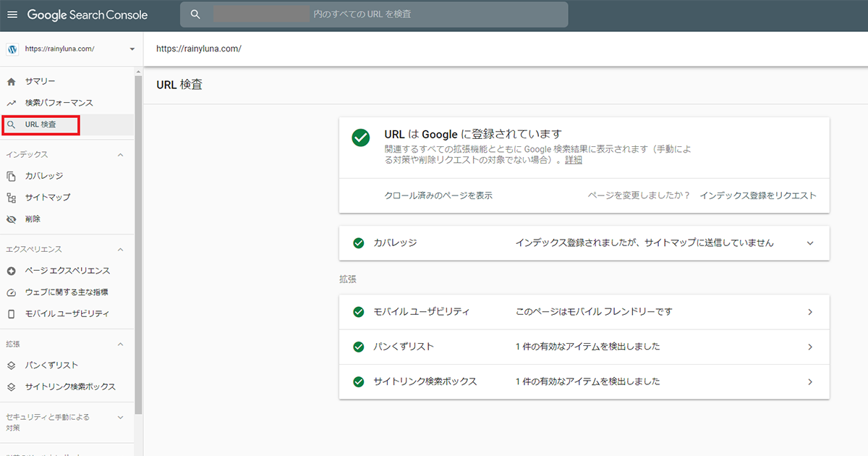Collapse the インデックス sidebar section
This screenshot has height=456, width=868.
(x=120, y=155)
